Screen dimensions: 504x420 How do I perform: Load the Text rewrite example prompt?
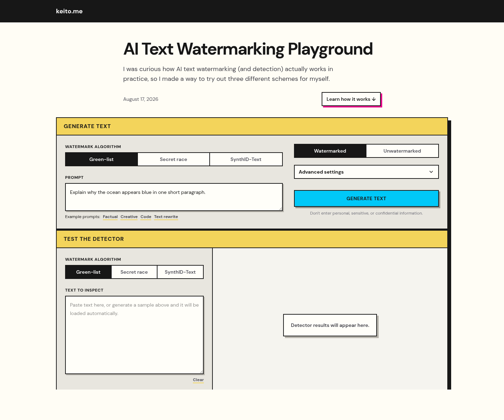(x=166, y=217)
